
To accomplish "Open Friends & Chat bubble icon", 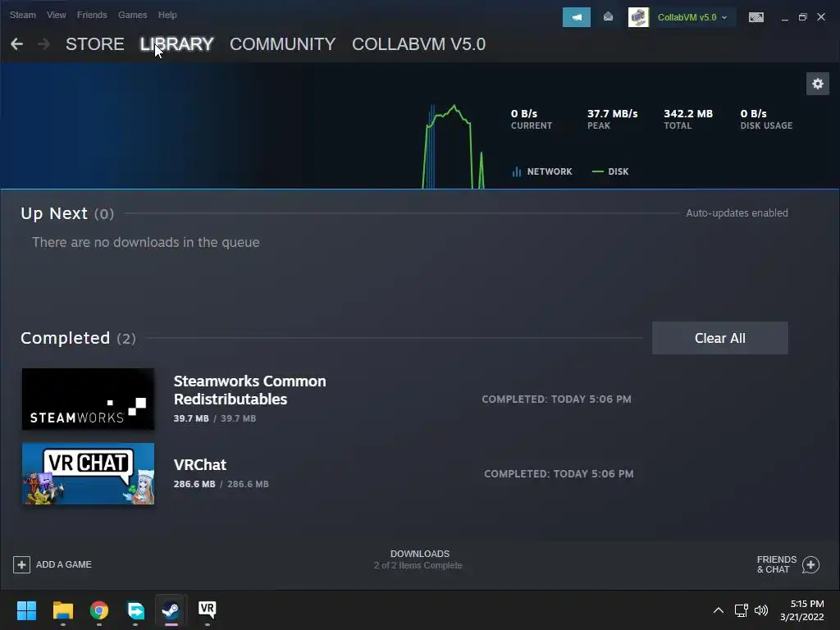I will (810, 564).
